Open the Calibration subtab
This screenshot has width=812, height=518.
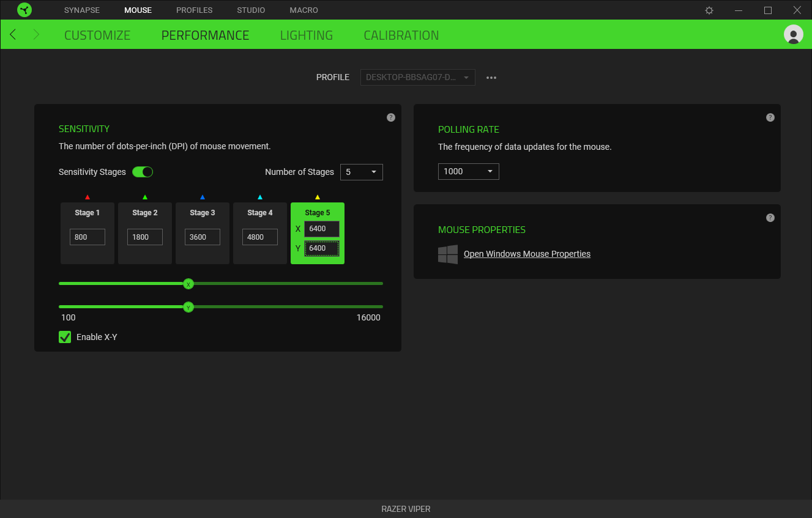click(x=401, y=35)
